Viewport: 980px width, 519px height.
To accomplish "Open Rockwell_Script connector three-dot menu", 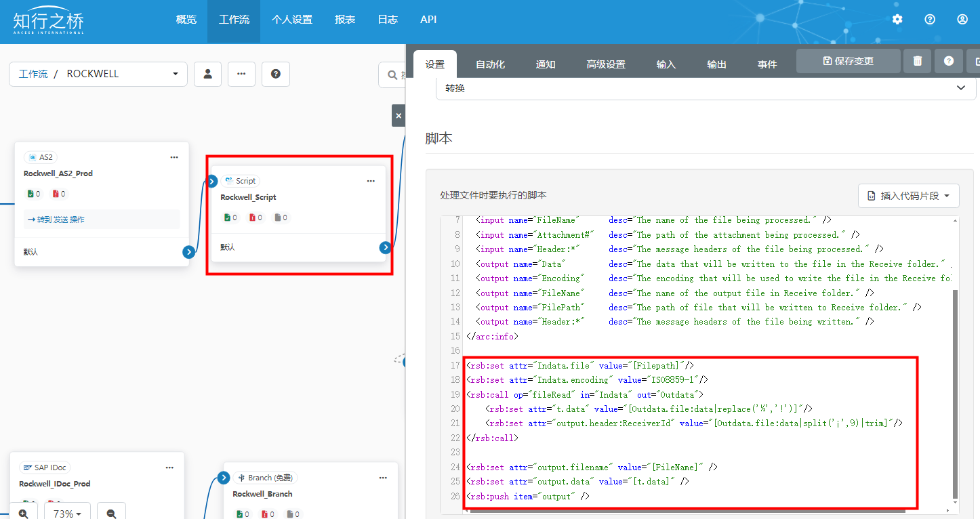I will 371,181.
